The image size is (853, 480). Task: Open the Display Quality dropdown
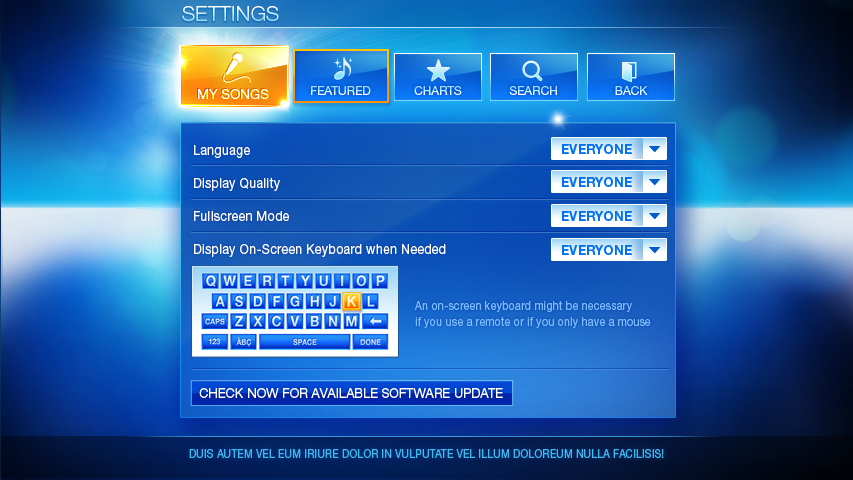coord(654,182)
